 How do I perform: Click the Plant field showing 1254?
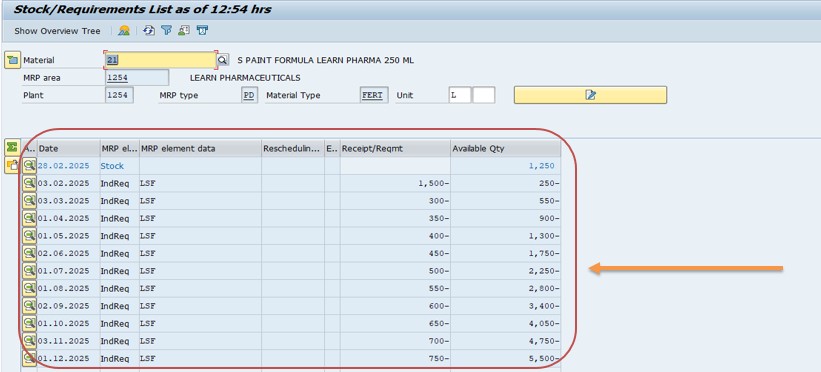[x=119, y=95]
